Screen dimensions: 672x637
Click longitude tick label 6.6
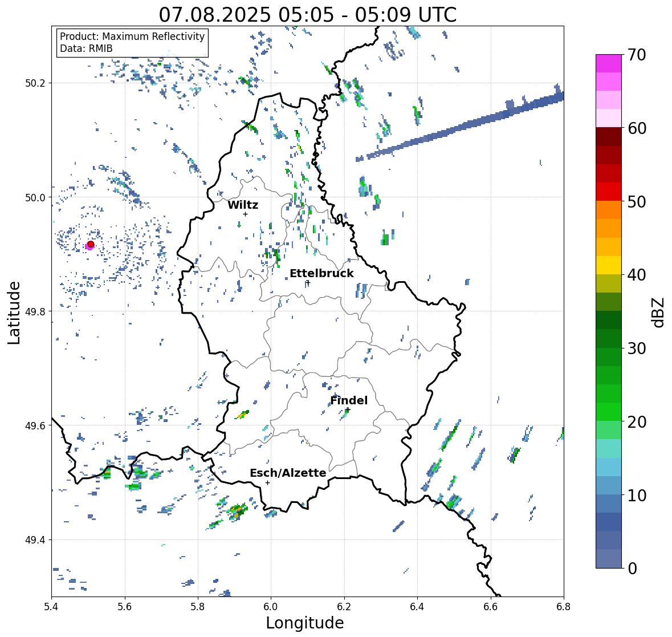tap(491, 606)
